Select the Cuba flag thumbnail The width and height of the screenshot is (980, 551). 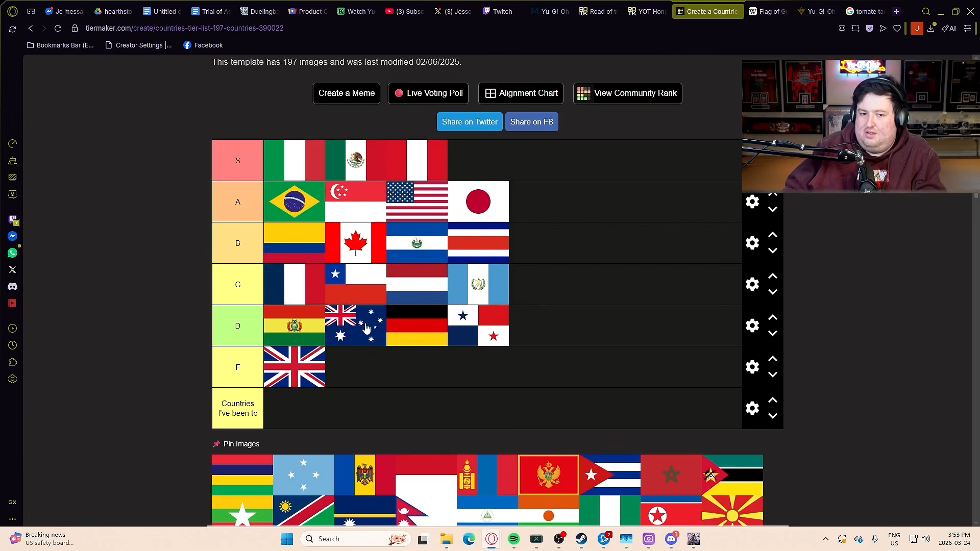(610, 475)
